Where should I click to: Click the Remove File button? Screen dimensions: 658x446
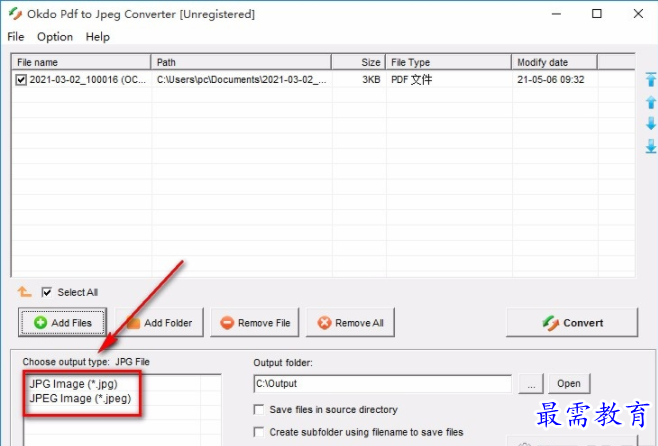pos(255,322)
